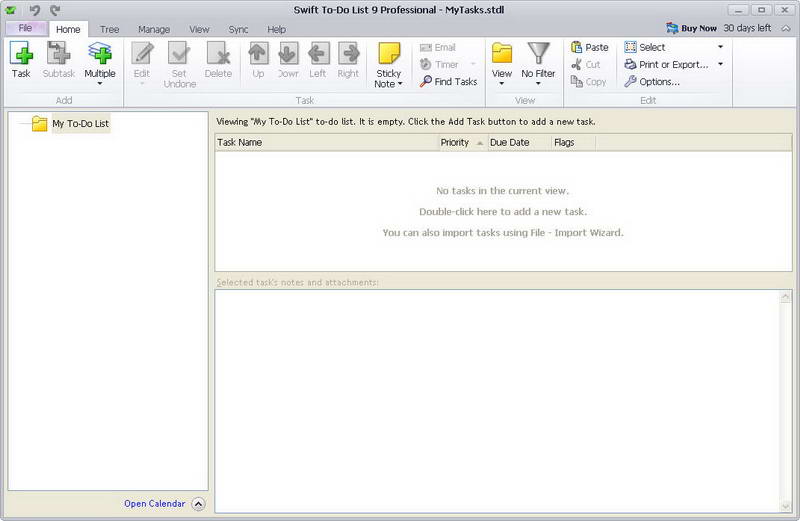Open the Select dropdown arrow
Viewport: 800px width, 521px height.
(x=720, y=47)
